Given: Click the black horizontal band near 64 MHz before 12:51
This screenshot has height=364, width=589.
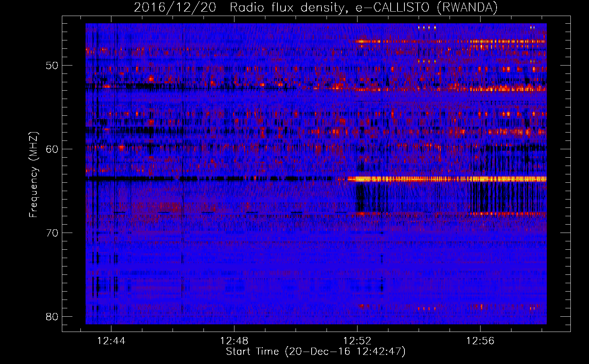Looking at the screenshot, I should [209, 179].
